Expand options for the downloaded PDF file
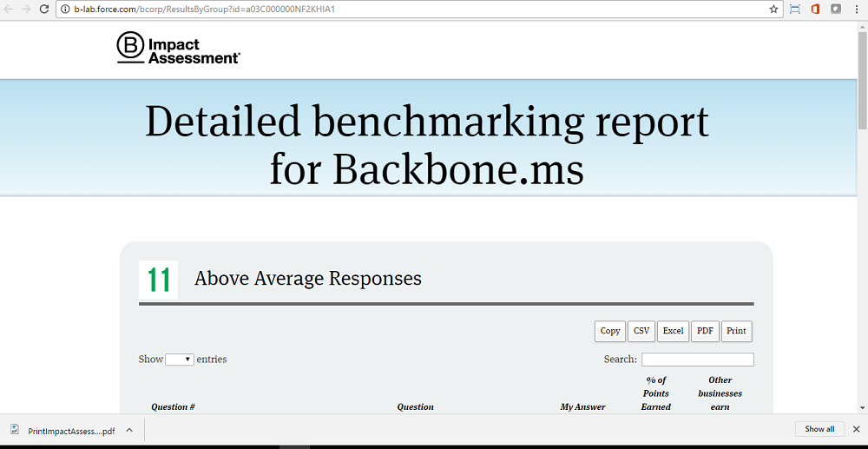This screenshot has width=868, height=449. click(x=129, y=430)
